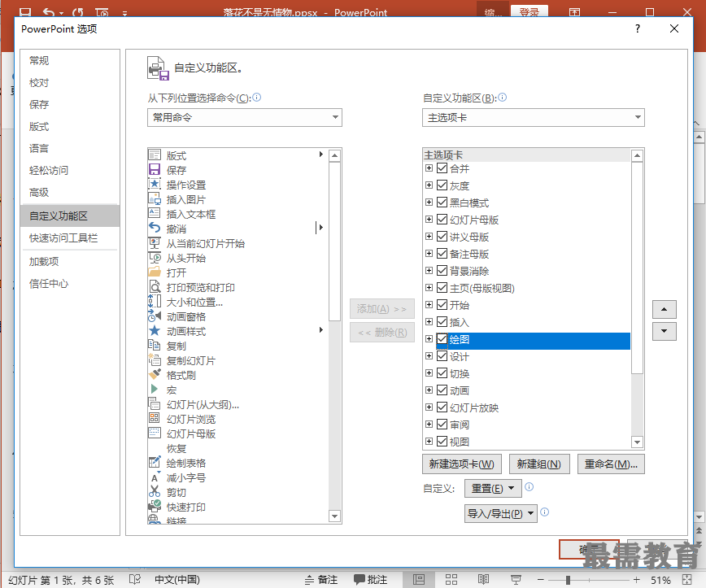This screenshot has width=706, height=588.
Task: Select the 从头开始 slideshow icon
Action: click(155, 258)
